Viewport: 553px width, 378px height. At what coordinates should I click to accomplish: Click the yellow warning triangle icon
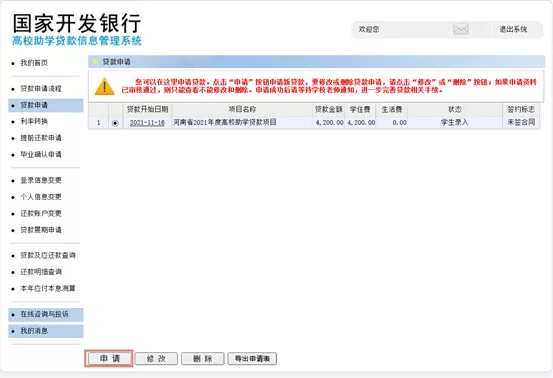point(104,86)
